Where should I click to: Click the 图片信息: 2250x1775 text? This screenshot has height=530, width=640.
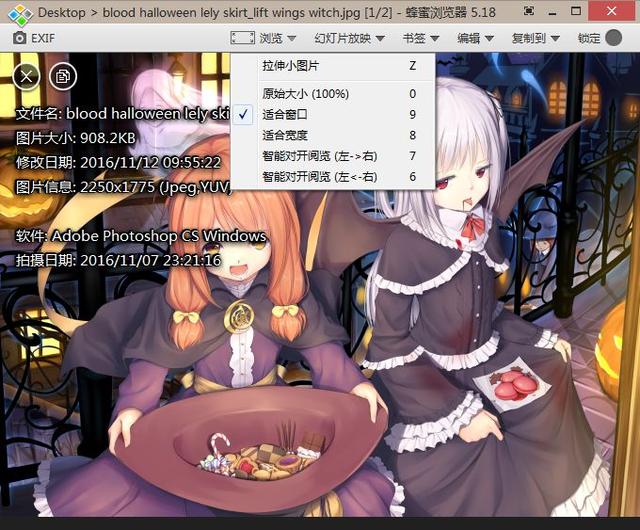124,187
